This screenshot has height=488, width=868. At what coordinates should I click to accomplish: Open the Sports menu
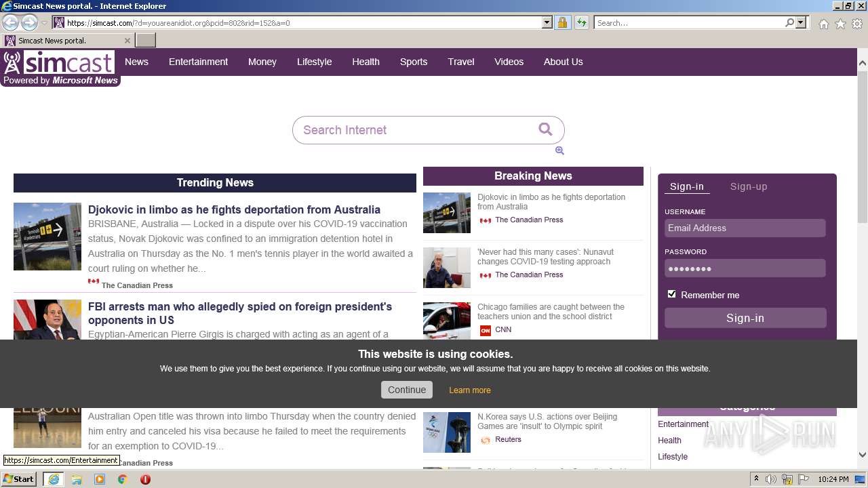pyautogui.click(x=414, y=62)
